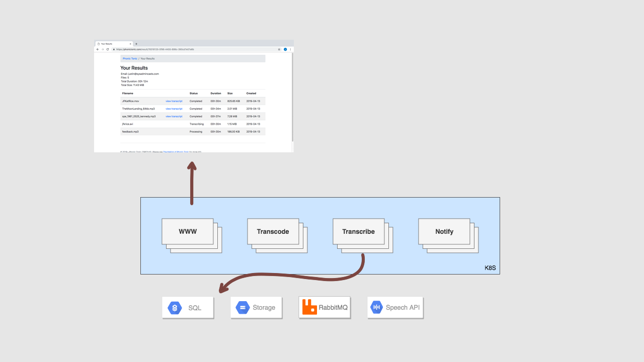The height and width of the screenshot is (362, 644).
Task: Click the 2.01 MiB size cell
Action: [232, 109]
